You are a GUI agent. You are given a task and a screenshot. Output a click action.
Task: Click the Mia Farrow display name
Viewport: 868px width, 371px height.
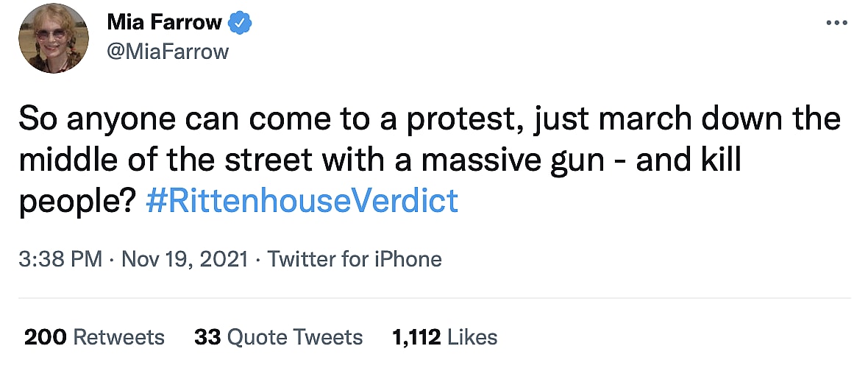164,23
